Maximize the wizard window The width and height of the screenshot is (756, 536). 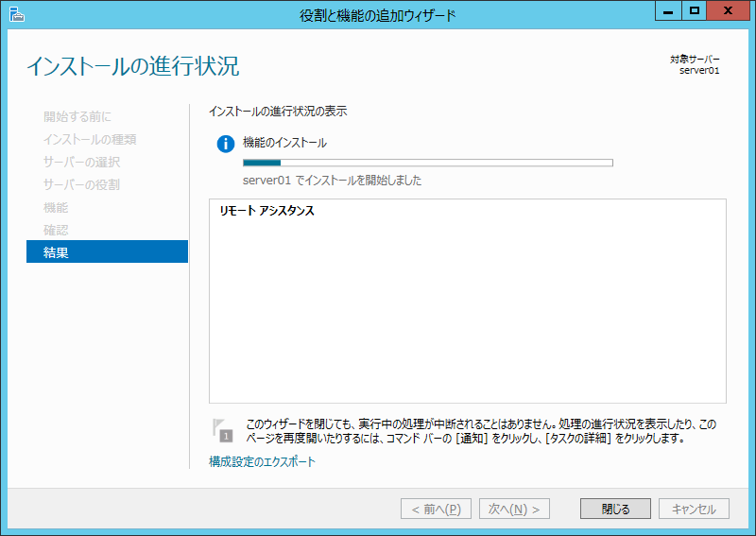tap(695, 11)
